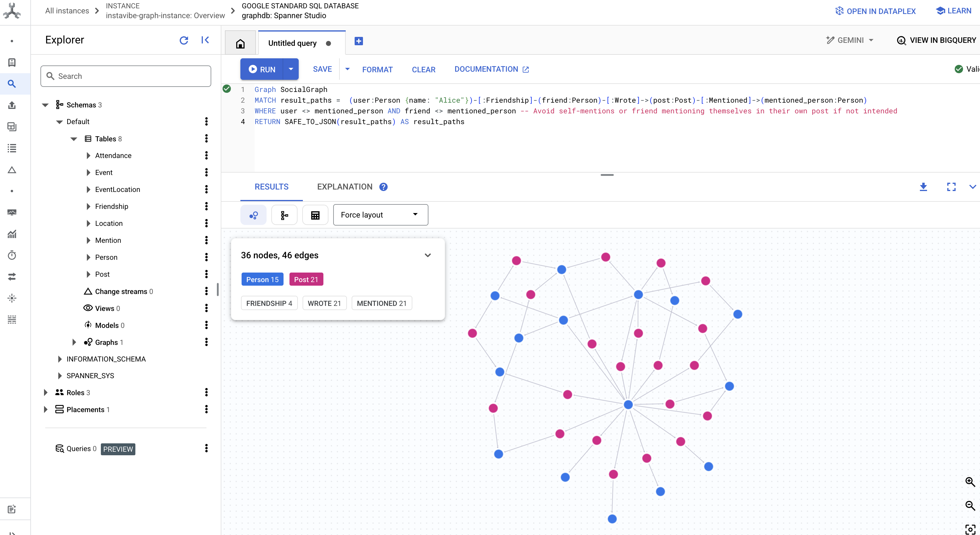Image resolution: width=980 pixels, height=535 pixels.
Task: Click inside the schema Search field
Action: point(126,76)
